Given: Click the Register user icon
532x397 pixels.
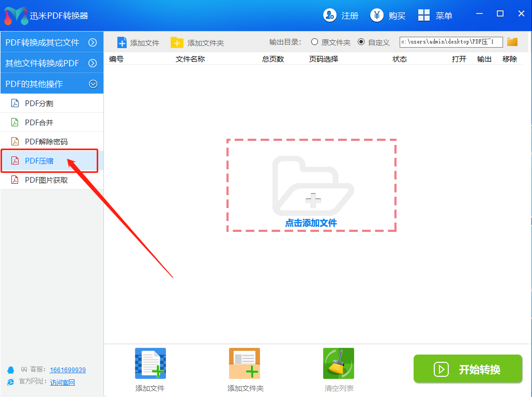Looking at the screenshot, I should tap(330, 16).
